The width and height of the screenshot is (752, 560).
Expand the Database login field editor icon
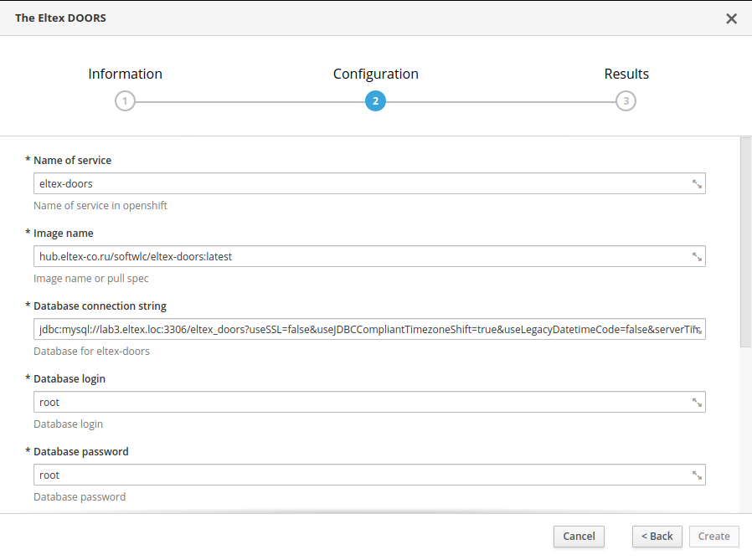click(697, 403)
